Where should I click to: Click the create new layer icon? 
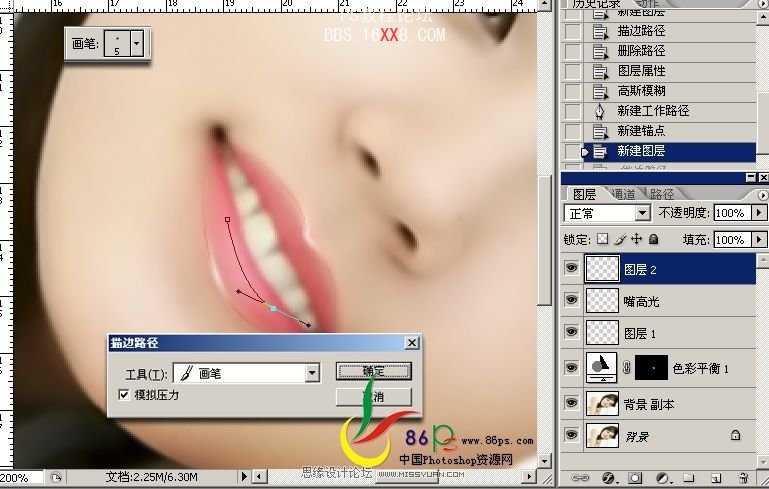(x=715, y=478)
